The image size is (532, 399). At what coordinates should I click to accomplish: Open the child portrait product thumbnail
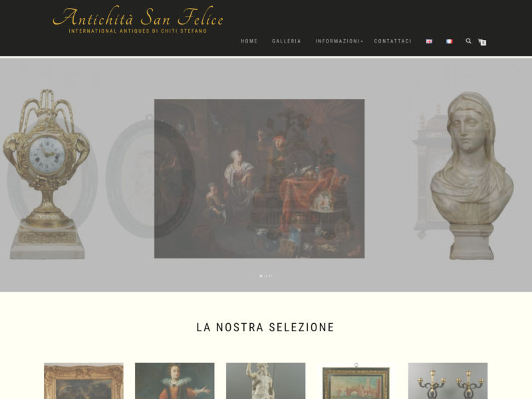174,380
